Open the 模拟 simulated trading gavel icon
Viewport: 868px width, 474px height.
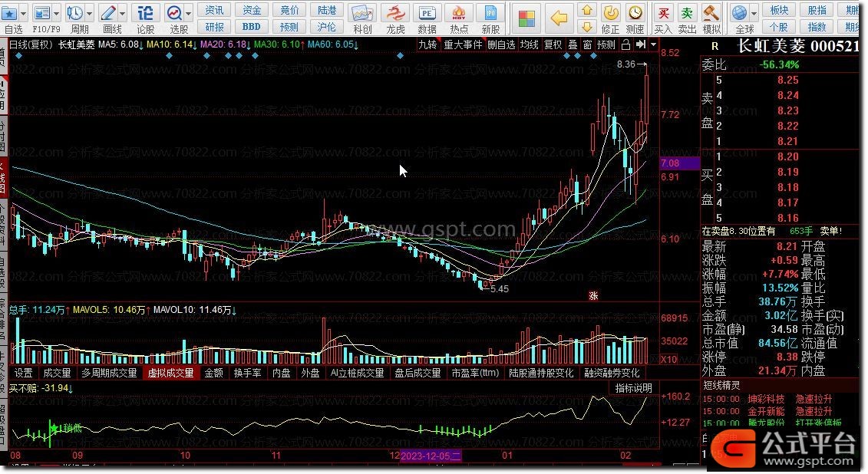click(x=711, y=12)
